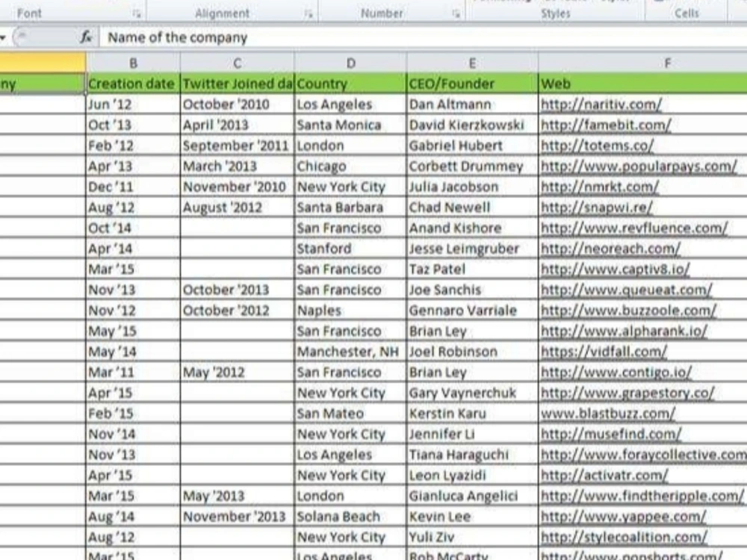
Task: Open the naritiv.com link
Action: [601, 105]
